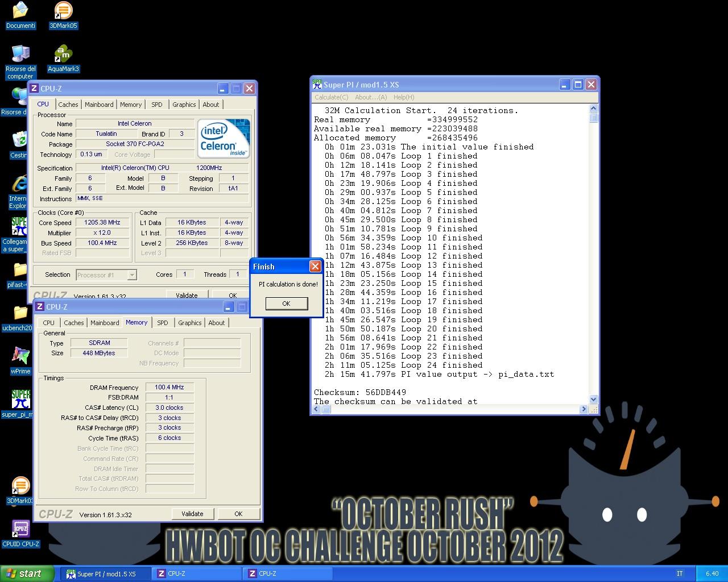Screen dimensions: 728x582
Task: Open About tab in lower CPU-Z window
Action: click(x=217, y=323)
